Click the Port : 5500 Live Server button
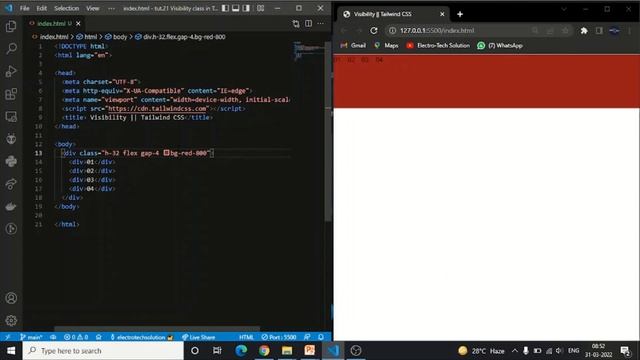Image resolution: width=640 pixels, height=360 pixels. click(279, 337)
